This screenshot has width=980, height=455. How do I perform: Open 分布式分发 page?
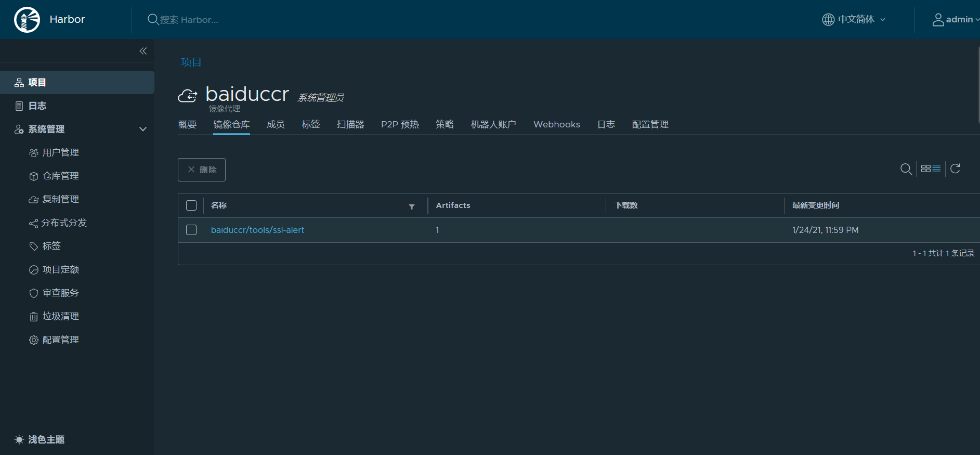pyautogui.click(x=64, y=223)
